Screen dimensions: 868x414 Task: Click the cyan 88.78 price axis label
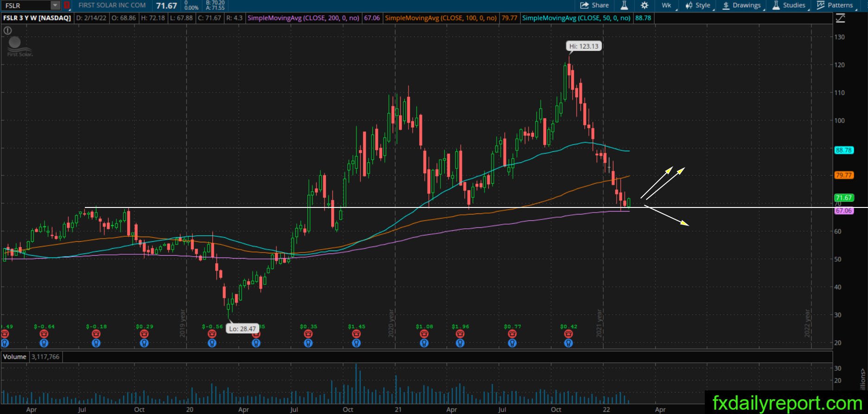click(844, 150)
